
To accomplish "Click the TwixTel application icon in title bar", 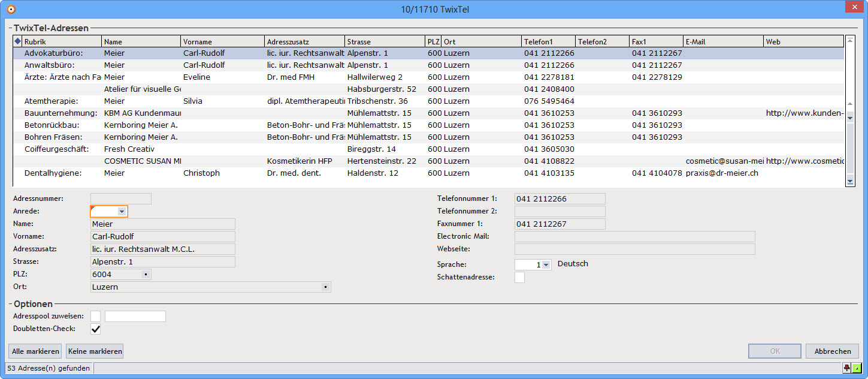I will 10,9.
